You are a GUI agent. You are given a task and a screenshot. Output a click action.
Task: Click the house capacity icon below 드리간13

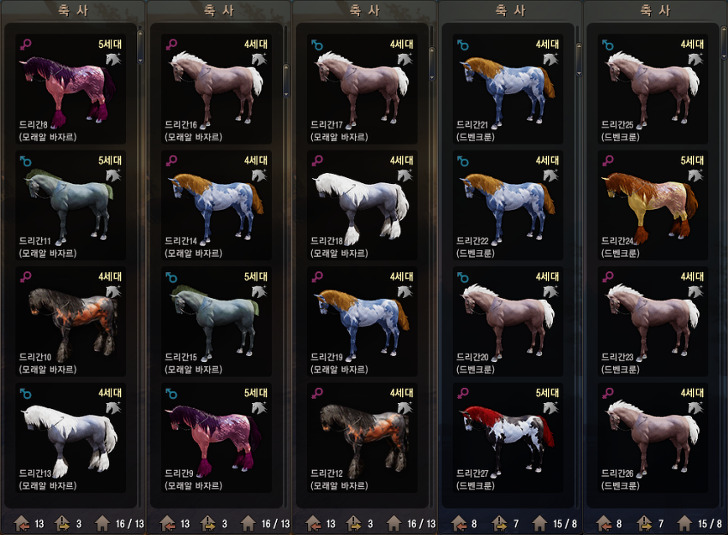click(103, 523)
